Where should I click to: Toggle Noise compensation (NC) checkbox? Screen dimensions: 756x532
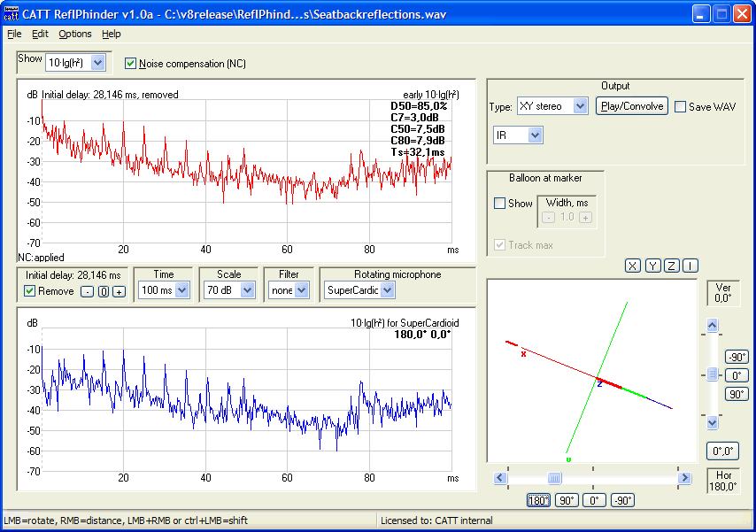131,64
